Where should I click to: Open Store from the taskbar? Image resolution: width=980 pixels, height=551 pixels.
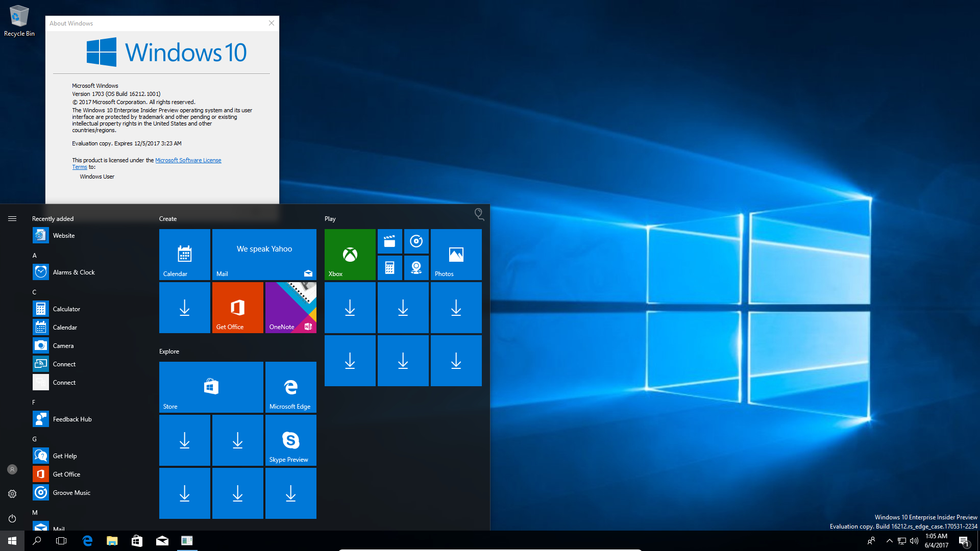tap(137, 541)
